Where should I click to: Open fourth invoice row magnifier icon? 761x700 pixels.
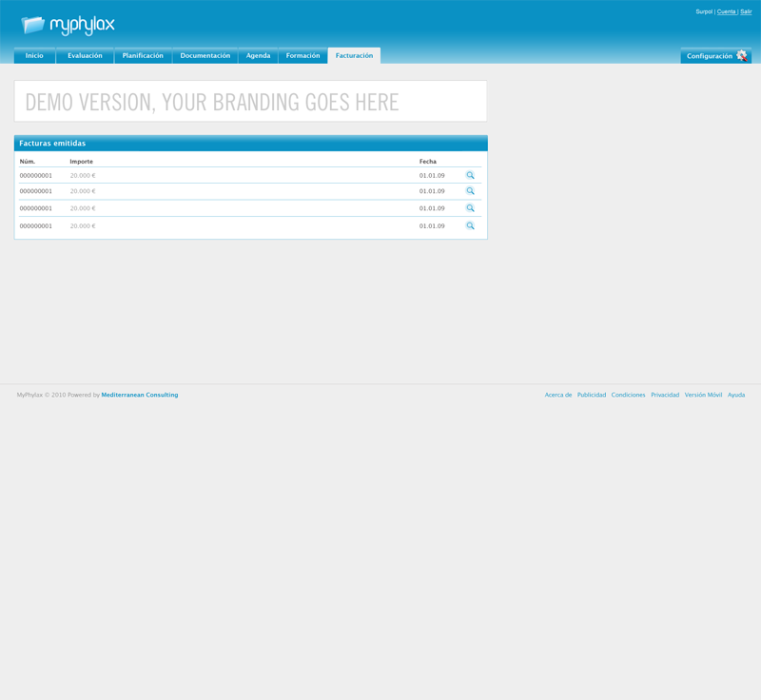(x=470, y=226)
